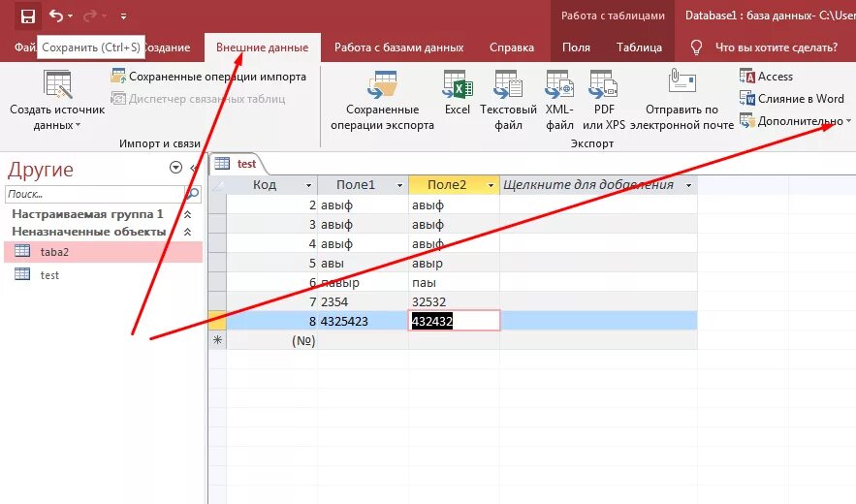Collapse Неназначенные объекты group
This screenshot has width=856, height=504.
coord(187,232)
